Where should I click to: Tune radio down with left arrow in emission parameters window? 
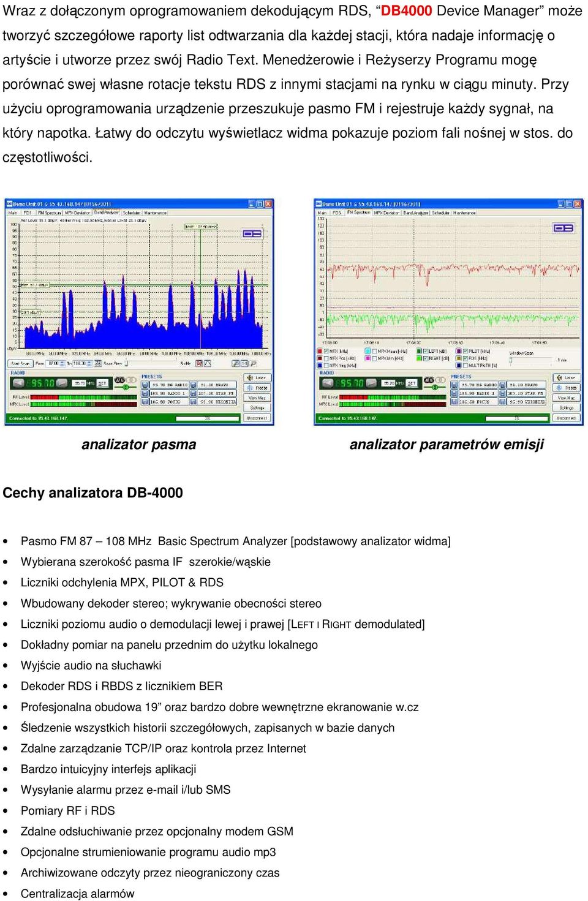[x=328, y=383]
